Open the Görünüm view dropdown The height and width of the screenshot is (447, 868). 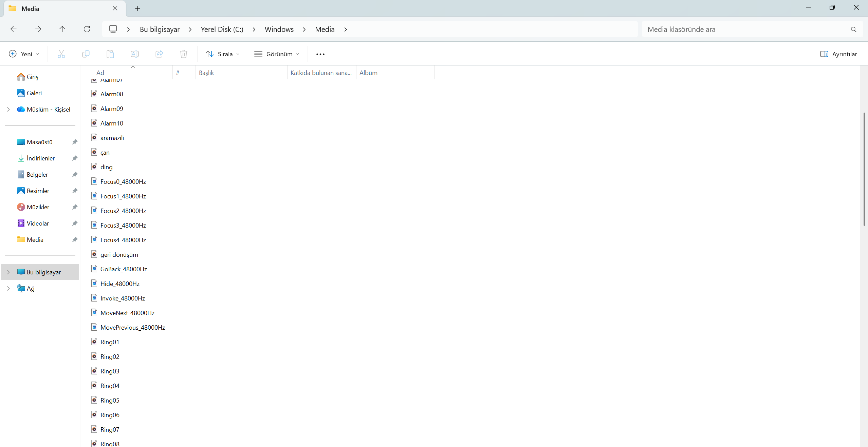click(x=277, y=54)
